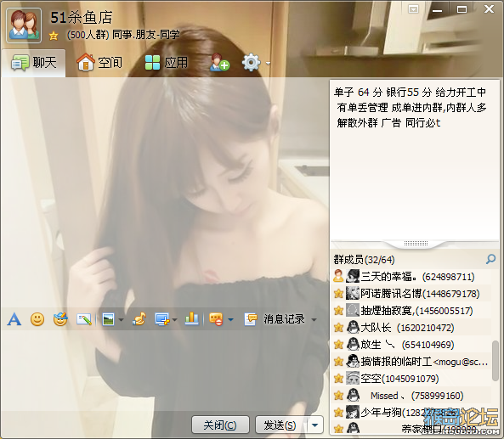The height and width of the screenshot is (439, 504).
Task: Click the music note share icon
Action: pos(139,319)
